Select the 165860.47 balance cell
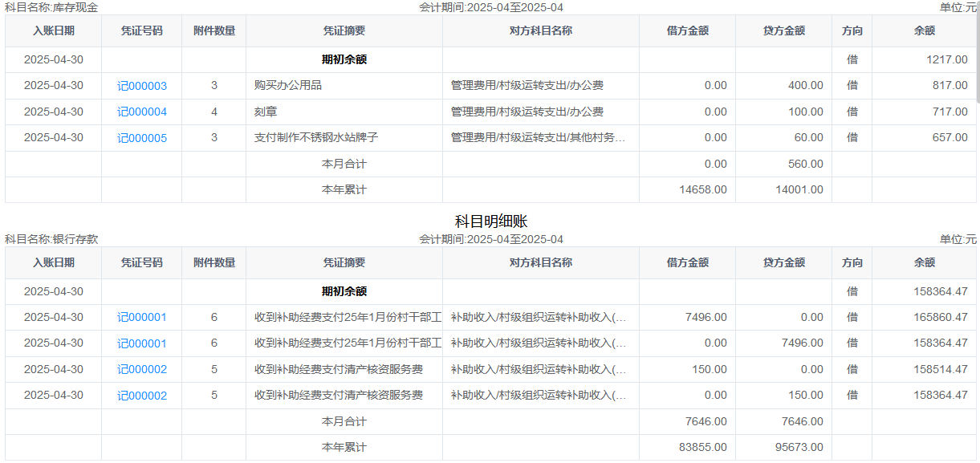 coord(940,318)
